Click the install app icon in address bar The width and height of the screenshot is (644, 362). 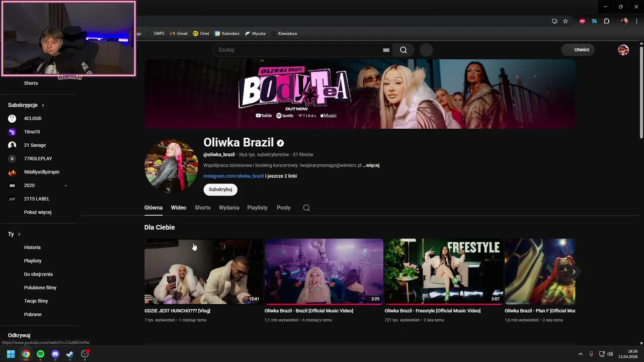pos(554,21)
